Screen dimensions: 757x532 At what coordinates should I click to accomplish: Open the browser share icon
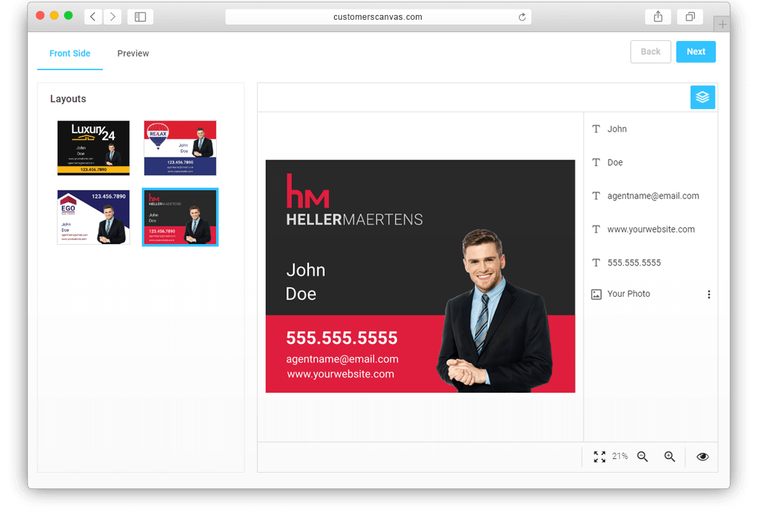coord(658,17)
